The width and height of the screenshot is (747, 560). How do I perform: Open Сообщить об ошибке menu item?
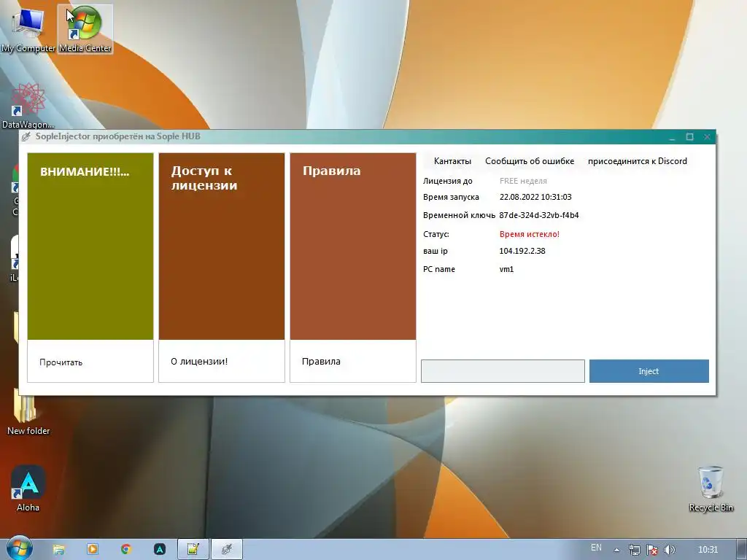coord(530,161)
